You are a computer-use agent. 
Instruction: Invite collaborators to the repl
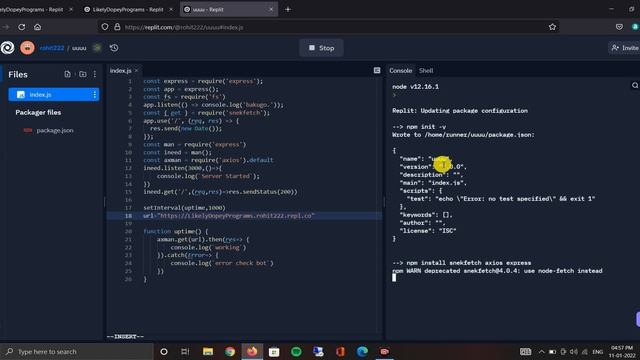(x=624, y=48)
